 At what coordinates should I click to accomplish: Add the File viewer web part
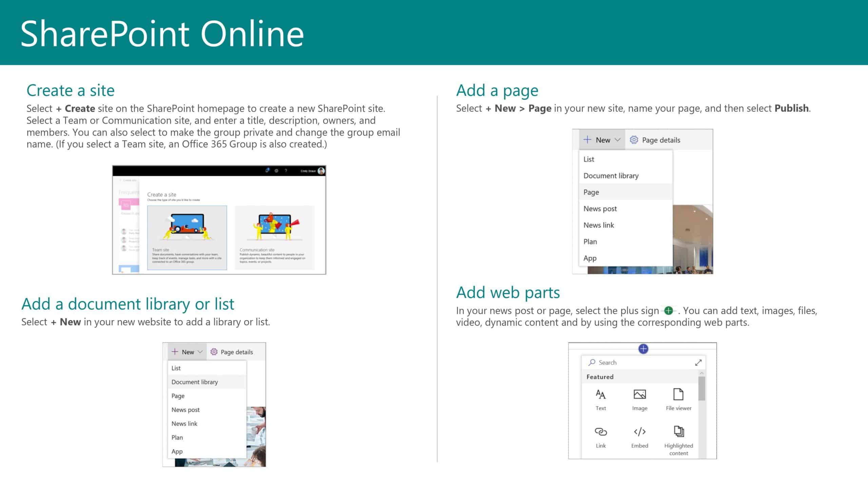[x=678, y=400]
